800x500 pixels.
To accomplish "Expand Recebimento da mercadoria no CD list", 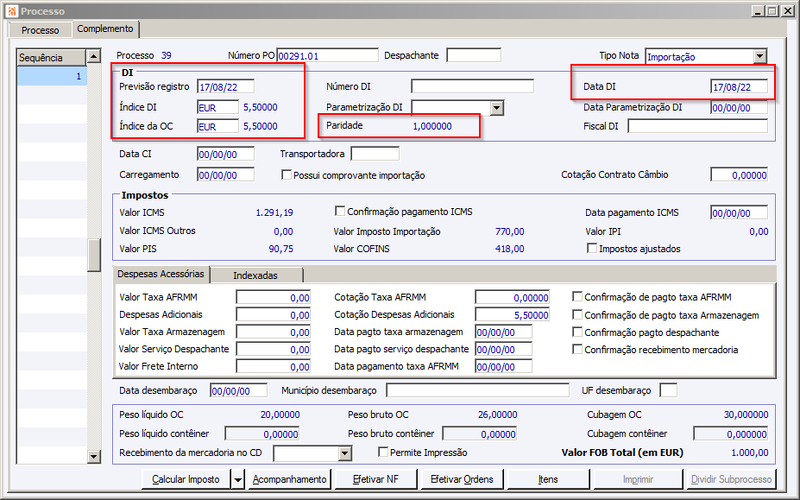I will coord(344,453).
